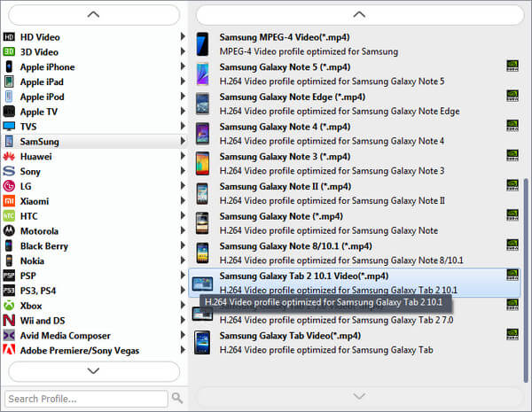
Task: Click the Motorola logo icon
Action: 9,230
